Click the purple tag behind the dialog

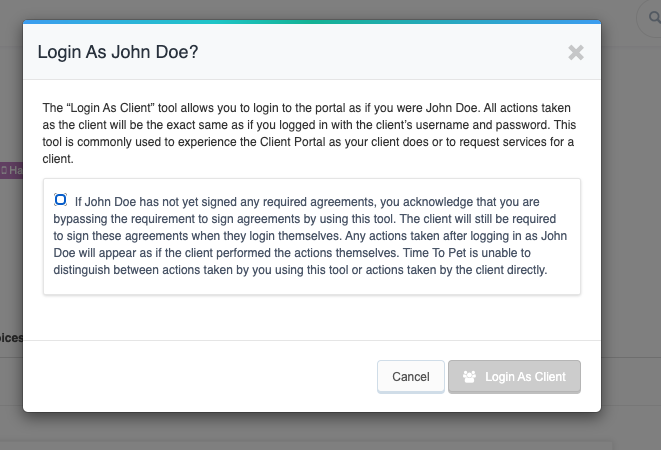pyautogui.click(x=11, y=170)
